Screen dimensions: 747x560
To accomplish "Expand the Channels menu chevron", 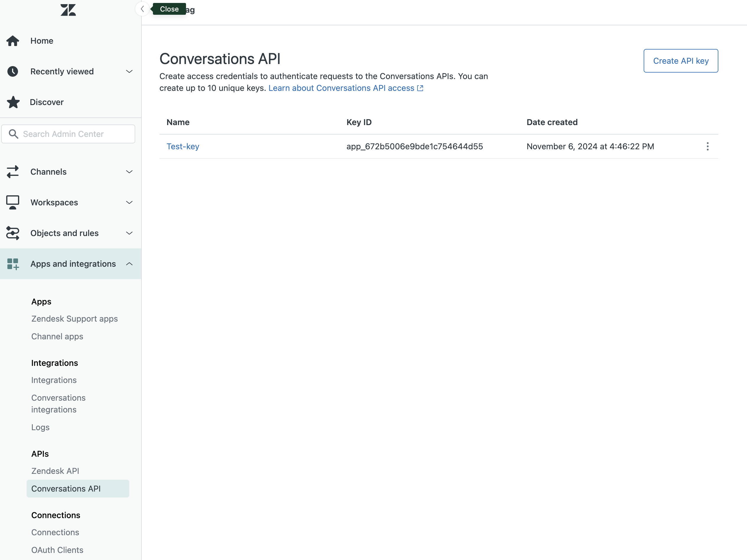I will click(x=129, y=172).
